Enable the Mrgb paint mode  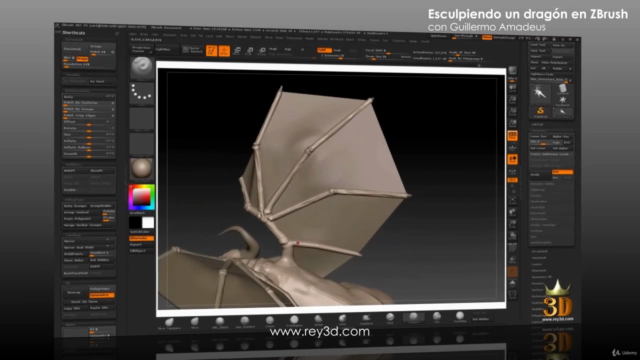273,49
